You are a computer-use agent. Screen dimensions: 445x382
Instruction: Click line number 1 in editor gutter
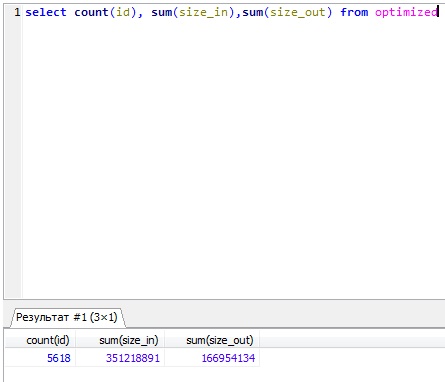pos(17,12)
